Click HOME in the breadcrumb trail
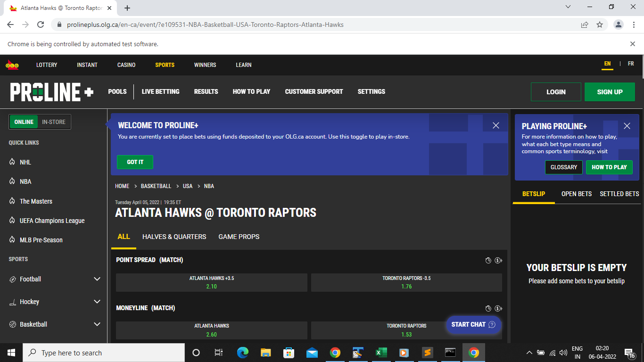Image resolution: width=644 pixels, height=362 pixels. (x=122, y=186)
